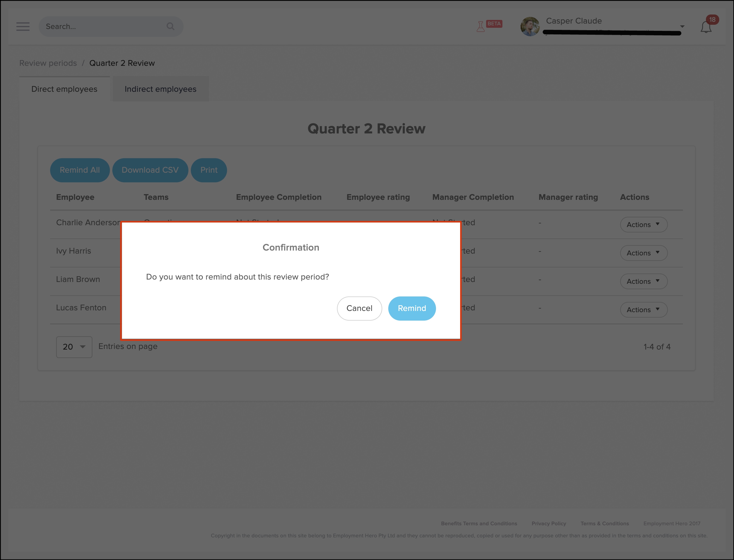Open the beta lab flask icon
The height and width of the screenshot is (560, 734).
(480, 26)
